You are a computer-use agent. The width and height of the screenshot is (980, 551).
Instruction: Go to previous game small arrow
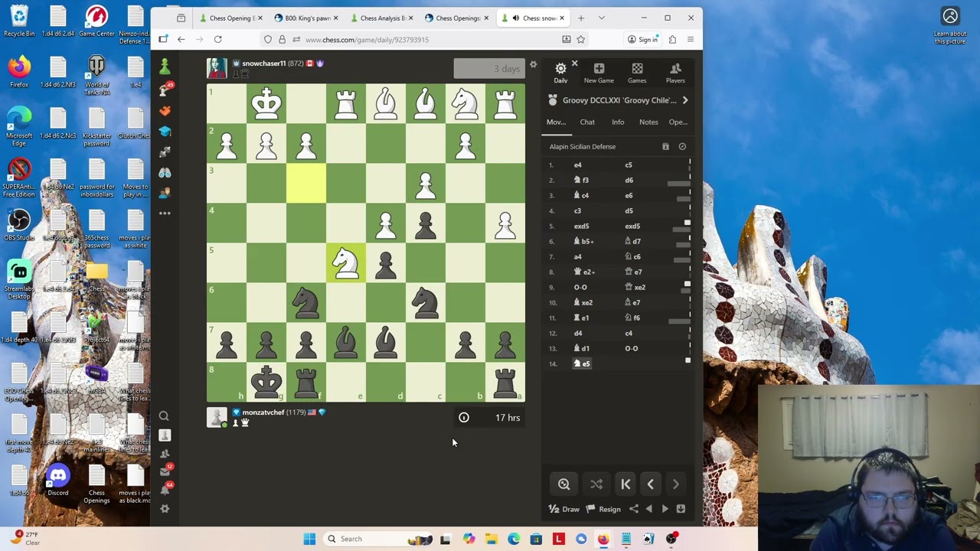coord(649,509)
